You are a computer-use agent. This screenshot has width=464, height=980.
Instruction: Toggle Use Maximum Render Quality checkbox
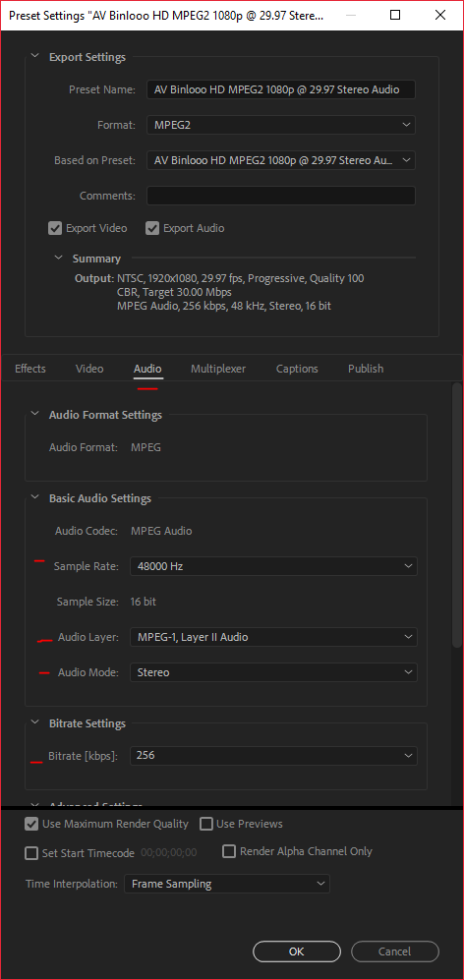pos(31,824)
